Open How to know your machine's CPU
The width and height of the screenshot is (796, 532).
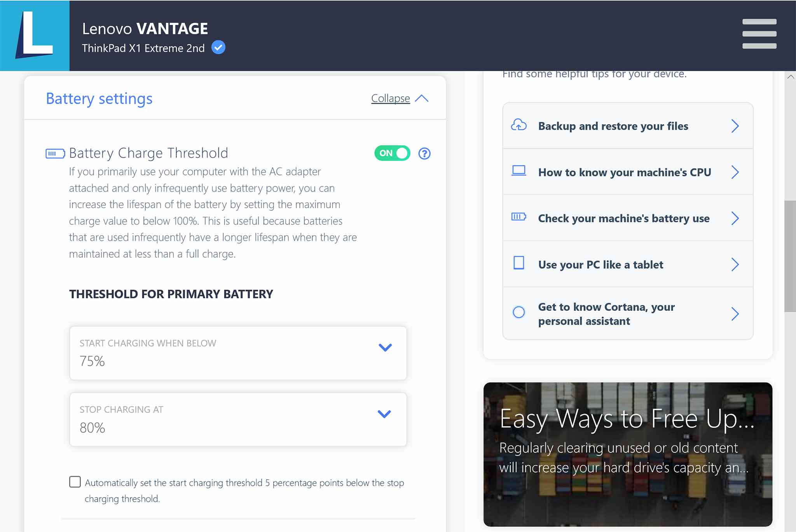[628, 172]
